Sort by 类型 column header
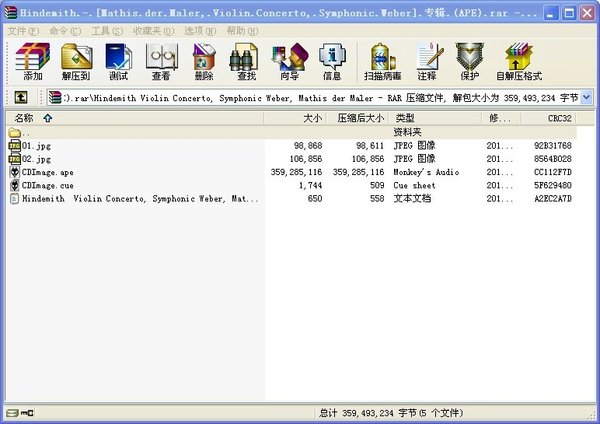The width and height of the screenshot is (600, 424). [435, 118]
